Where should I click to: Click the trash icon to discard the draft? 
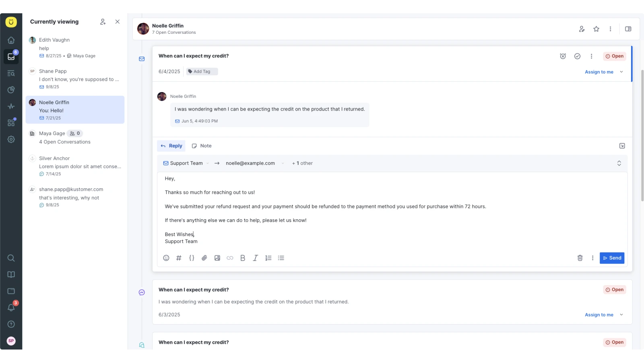tap(580, 258)
